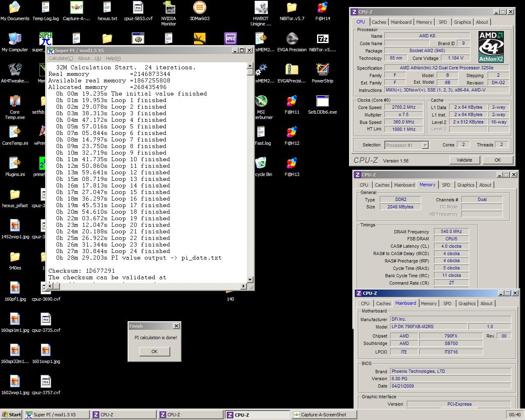Viewport: 525px width, 420px height.
Task: Click the Super PI horizontal scrollbar right arrow
Action: coord(244,286)
